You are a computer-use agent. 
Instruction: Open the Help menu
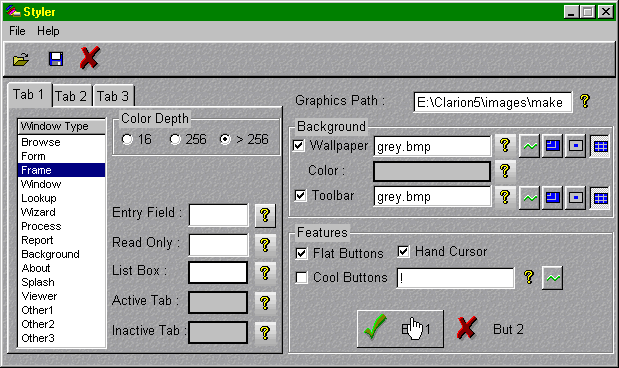48,31
